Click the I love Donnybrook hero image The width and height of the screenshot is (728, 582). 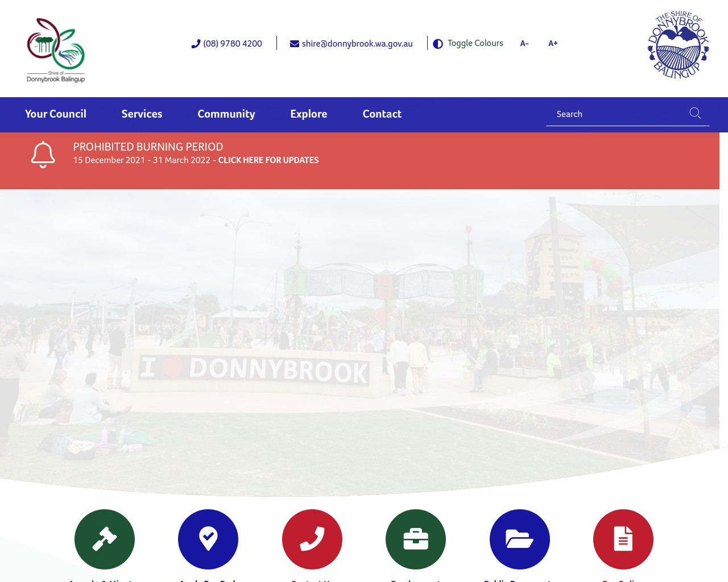(x=359, y=343)
